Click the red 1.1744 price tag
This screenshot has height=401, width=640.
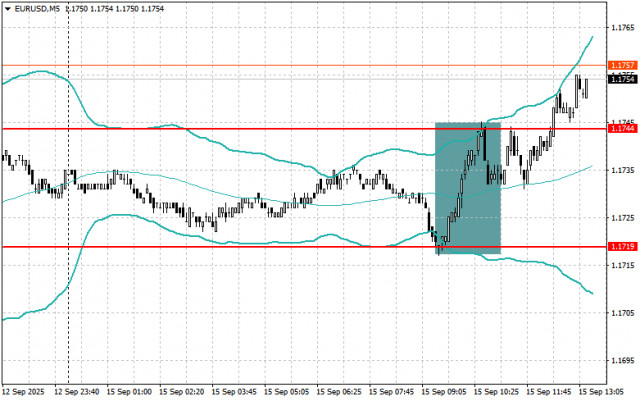(x=622, y=129)
